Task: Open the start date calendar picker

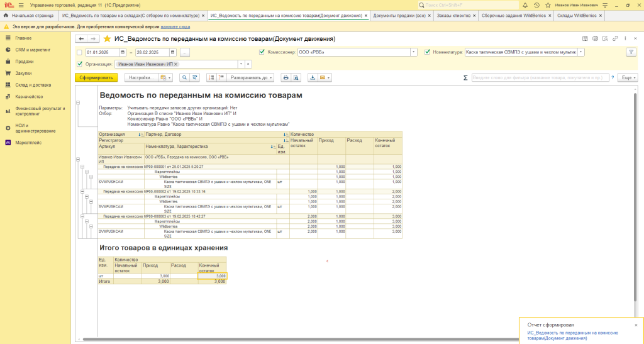Action: pos(123,53)
